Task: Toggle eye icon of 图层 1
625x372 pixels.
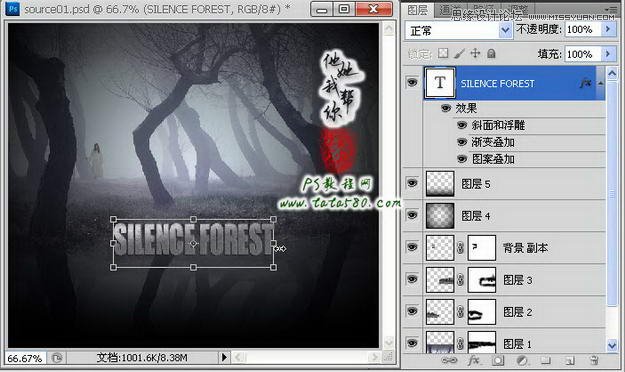Action: pos(413,342)
